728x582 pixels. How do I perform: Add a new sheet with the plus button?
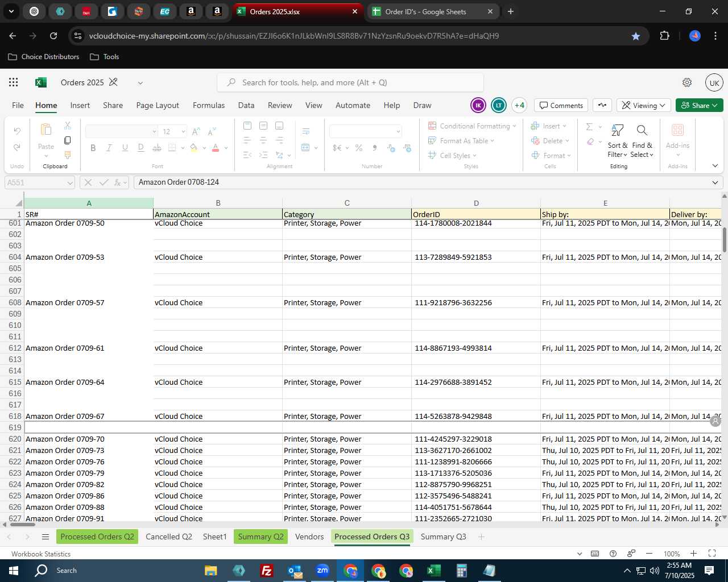point(481,537)
